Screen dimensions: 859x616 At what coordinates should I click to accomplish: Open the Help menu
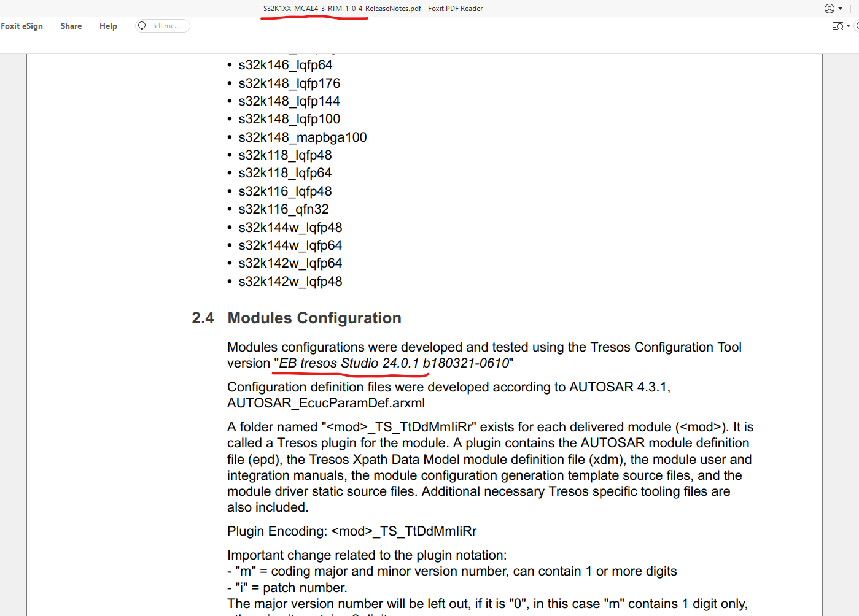[108, 26]
